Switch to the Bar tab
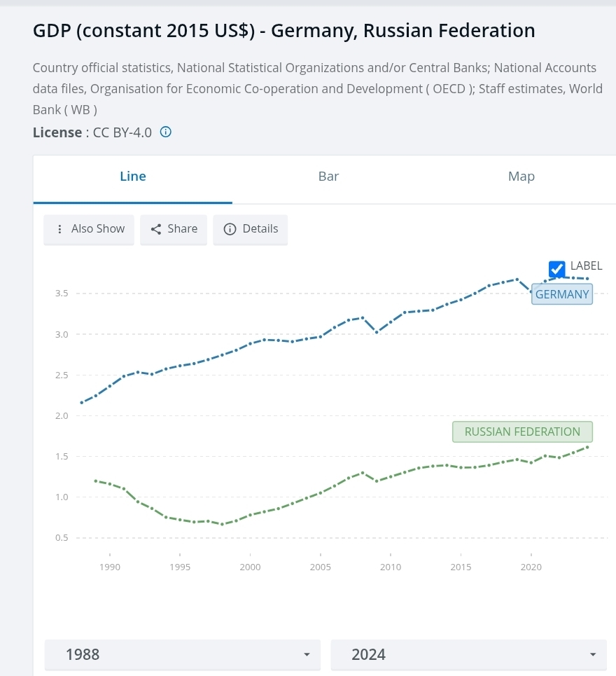The height and width of the screenshot is (676, 616). [328, 177]
